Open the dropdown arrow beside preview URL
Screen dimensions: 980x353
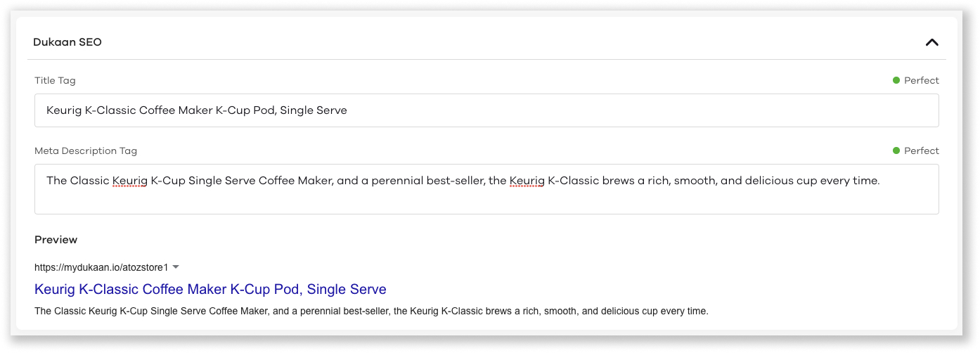click(176, 267)
